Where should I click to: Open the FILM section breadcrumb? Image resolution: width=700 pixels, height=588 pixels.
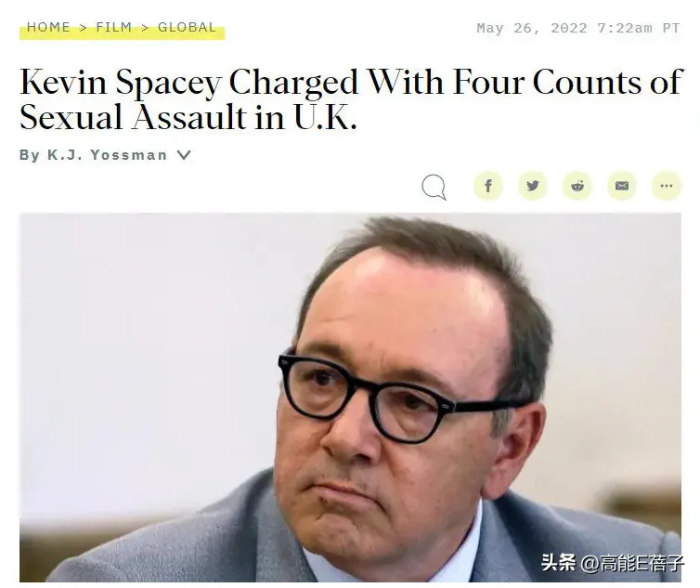coord(114,27)
